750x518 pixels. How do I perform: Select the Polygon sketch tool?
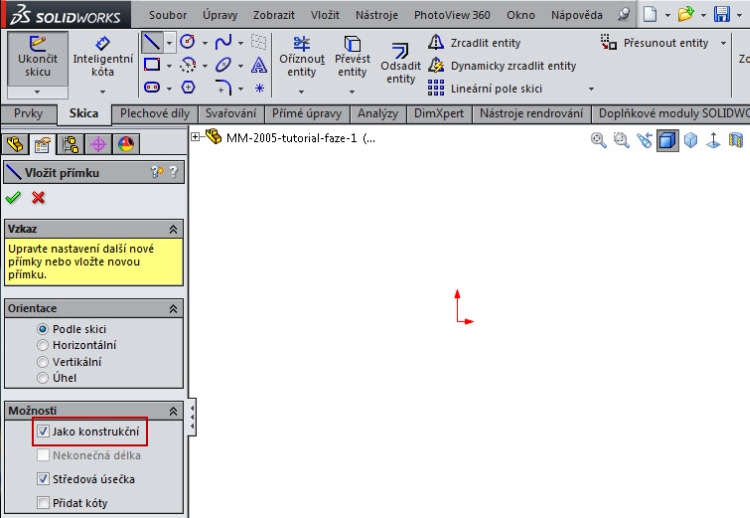coord(188,88)
